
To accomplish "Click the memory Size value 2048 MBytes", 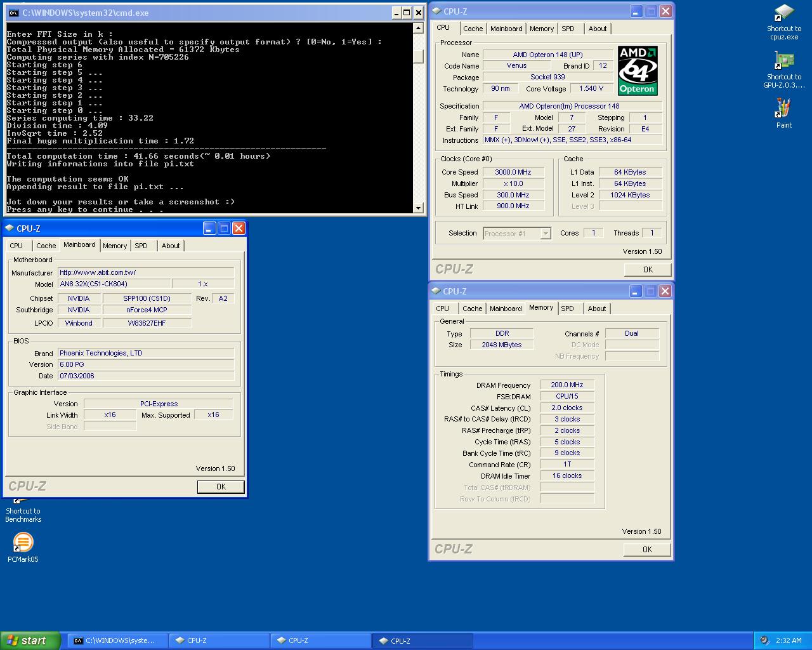I will point(502,345).
